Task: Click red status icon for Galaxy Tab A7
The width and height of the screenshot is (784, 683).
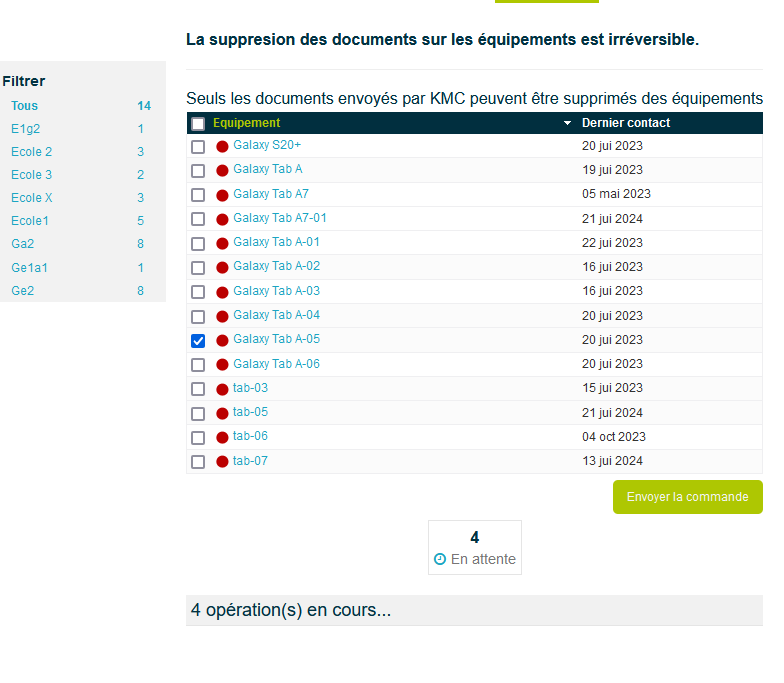Action: point(222,195)
